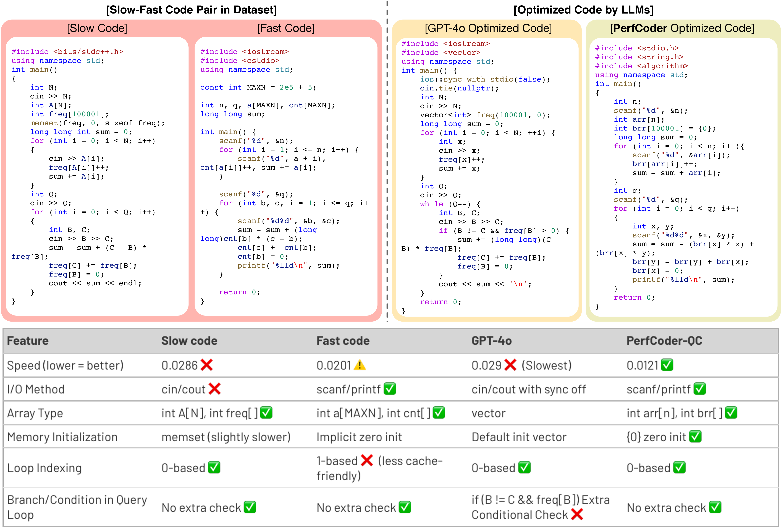Click the red X next to cin/cout
Viewport: 781px width, 532px height.
coord(214,389)
